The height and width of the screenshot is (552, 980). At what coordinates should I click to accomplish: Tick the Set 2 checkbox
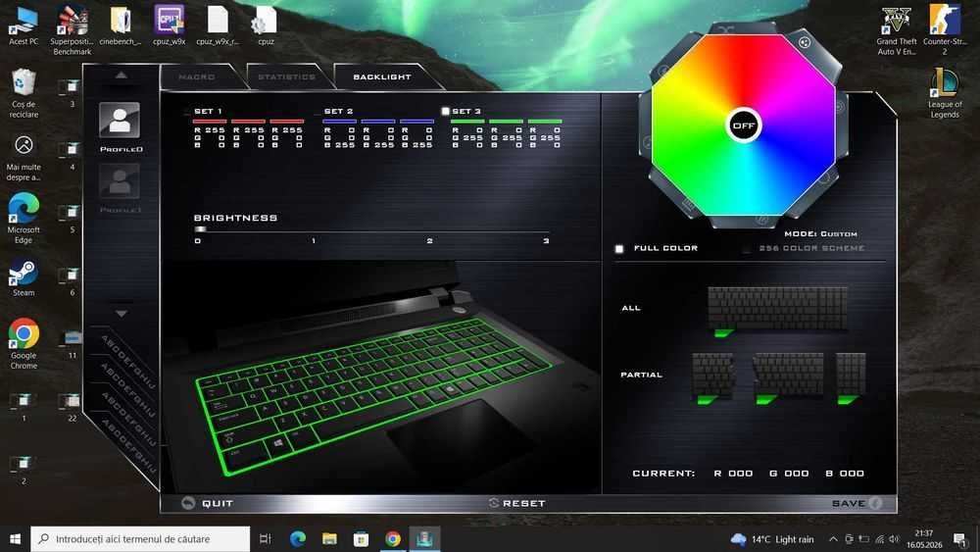[317, 111]
